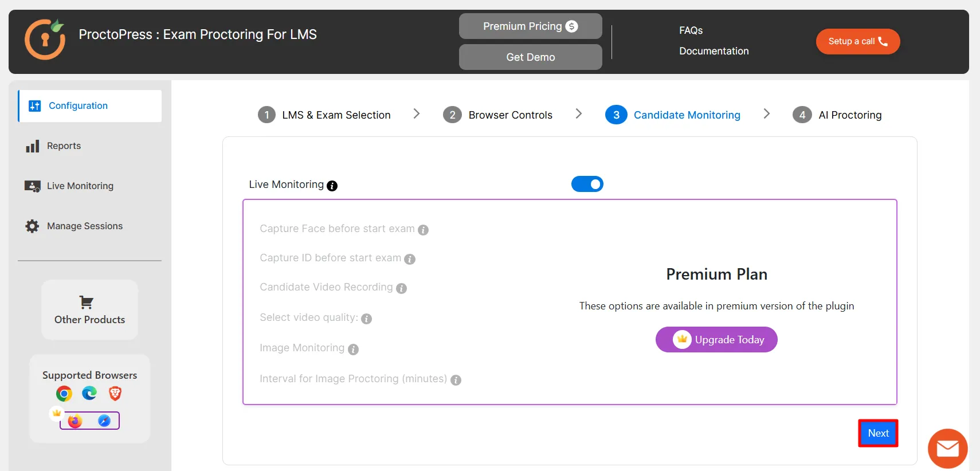Click the Supported Browsers heading
The image size is (980, 471).
[x=90, y=375]
